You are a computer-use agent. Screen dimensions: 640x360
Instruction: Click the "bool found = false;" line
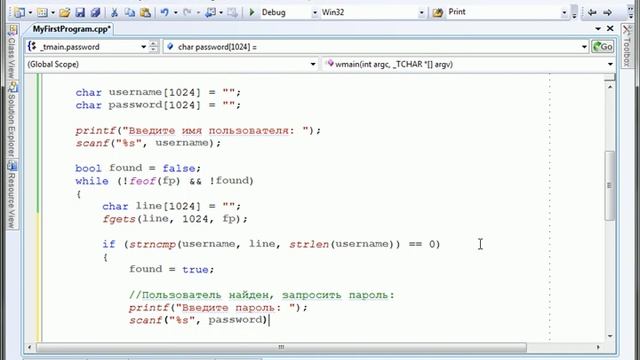tap(138, 168)
